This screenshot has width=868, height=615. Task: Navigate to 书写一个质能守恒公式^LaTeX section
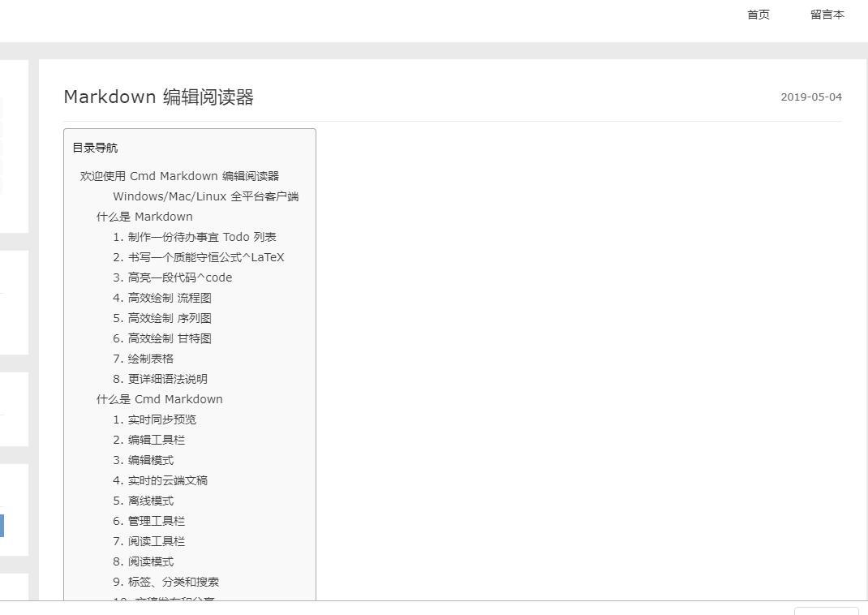coord(205,257)
